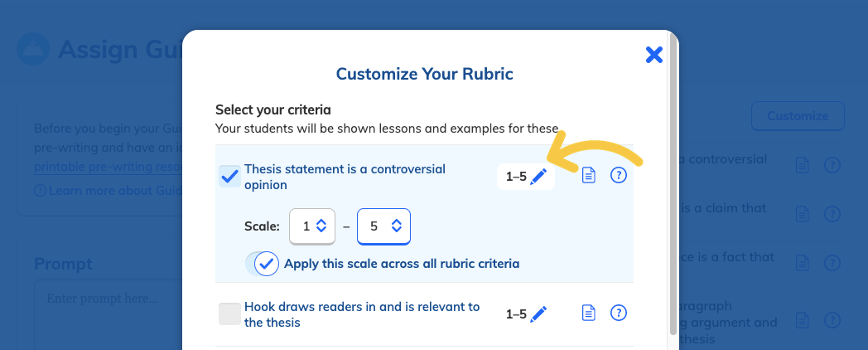Open help for Hook draws readers criterion

coord(619,313)
